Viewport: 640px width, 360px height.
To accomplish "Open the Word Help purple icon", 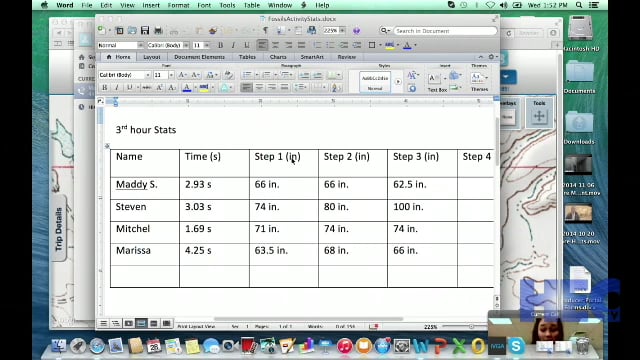I will click(356, 31).
